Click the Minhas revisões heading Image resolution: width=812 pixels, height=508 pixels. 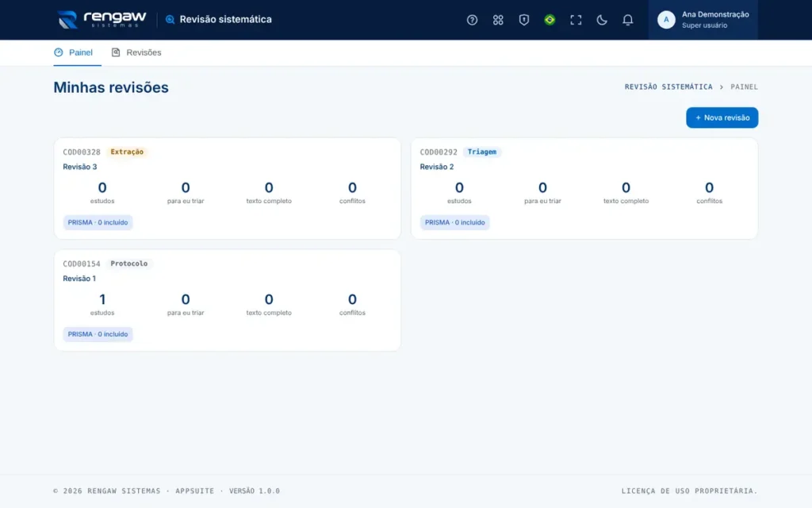[111, 87]
